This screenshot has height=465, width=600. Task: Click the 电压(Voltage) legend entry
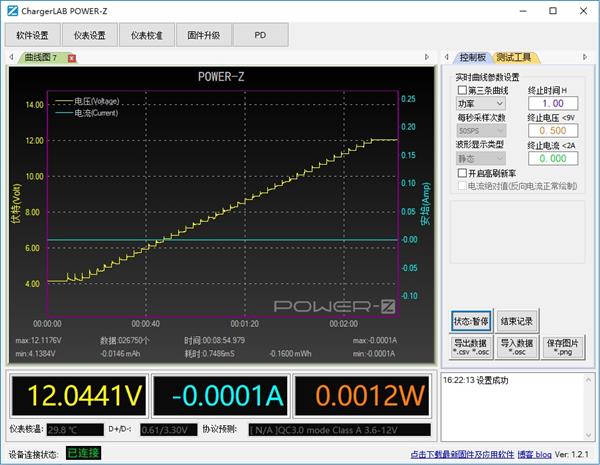click(87, 101)
